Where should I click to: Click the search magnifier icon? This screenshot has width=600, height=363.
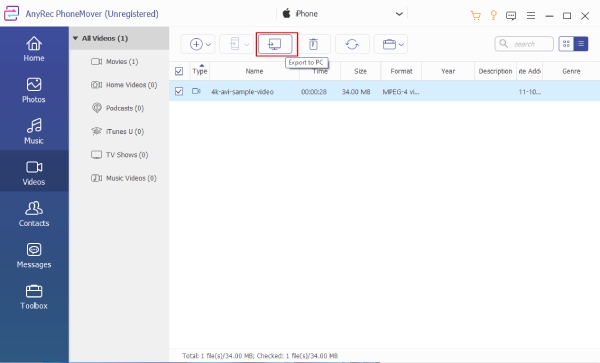coord(504,44)
